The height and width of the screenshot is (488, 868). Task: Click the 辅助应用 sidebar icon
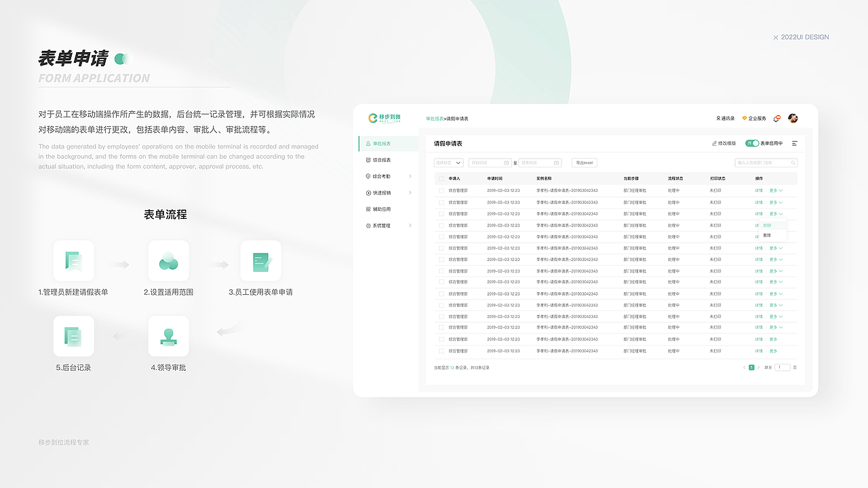click(368, 209)
